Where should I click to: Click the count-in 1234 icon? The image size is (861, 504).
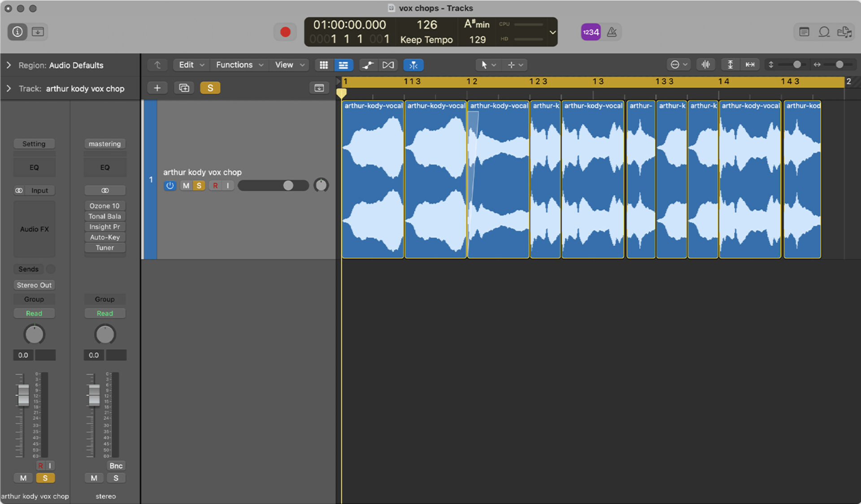pyautogui.click(x=591, y=32)
